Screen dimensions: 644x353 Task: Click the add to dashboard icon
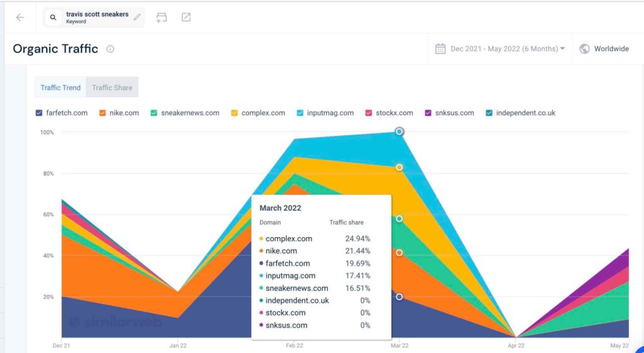pos(162,18)
